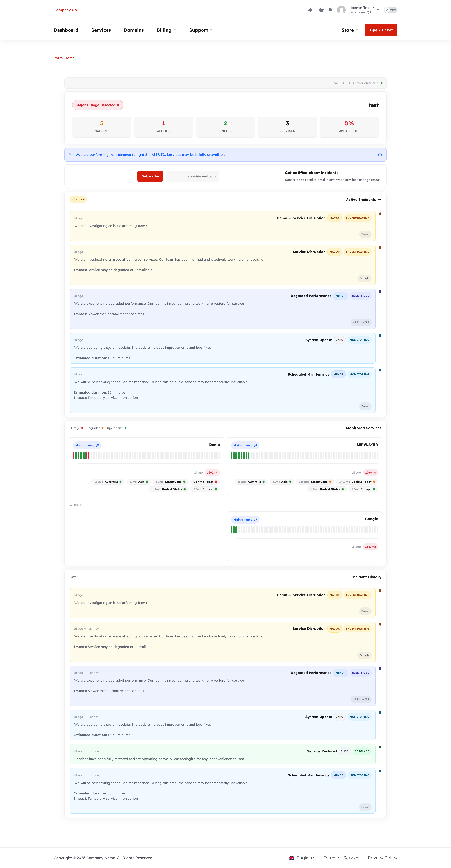Open the Domains menu item

coord(134,30)
